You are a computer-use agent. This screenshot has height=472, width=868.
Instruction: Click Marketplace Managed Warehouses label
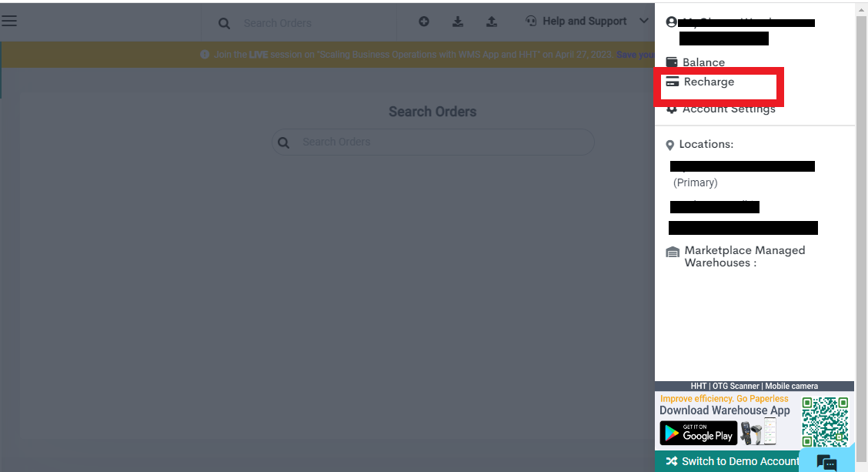[x=745, y=256]
